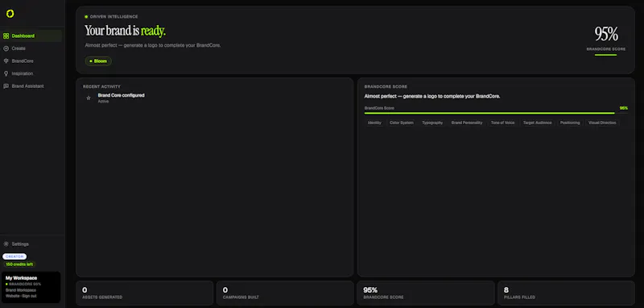
Task: Click BrandCore Score progress bar in panel
Action: [x=496, y=113]
